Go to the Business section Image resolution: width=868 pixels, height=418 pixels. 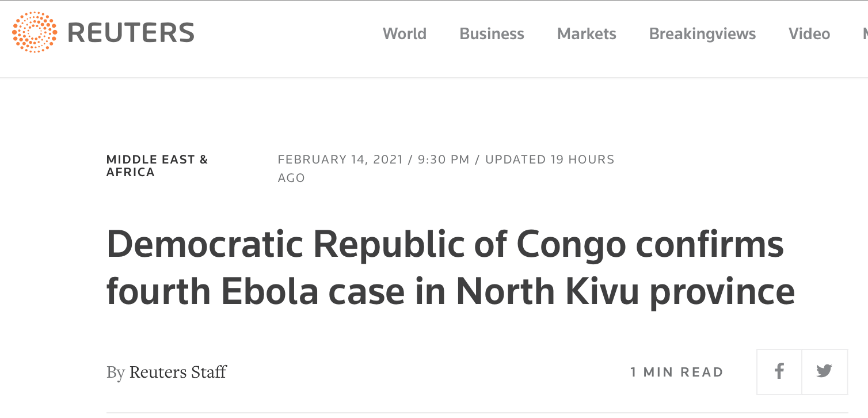coord(492,34)
